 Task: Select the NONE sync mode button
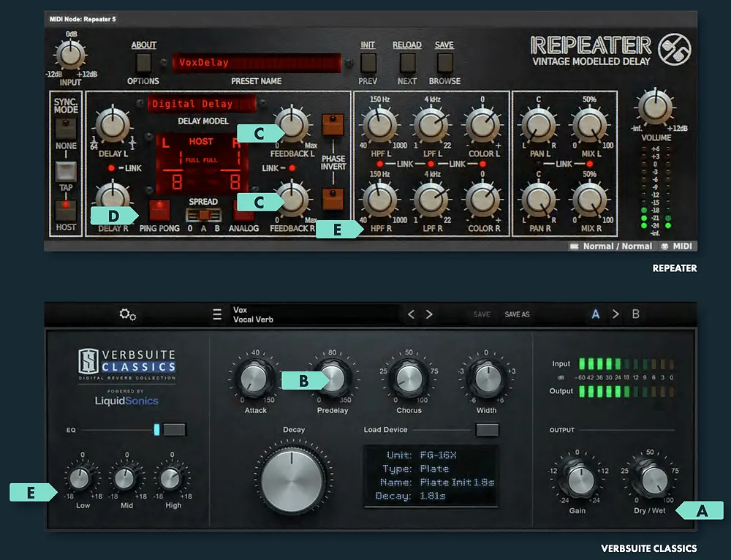(66, 129)
